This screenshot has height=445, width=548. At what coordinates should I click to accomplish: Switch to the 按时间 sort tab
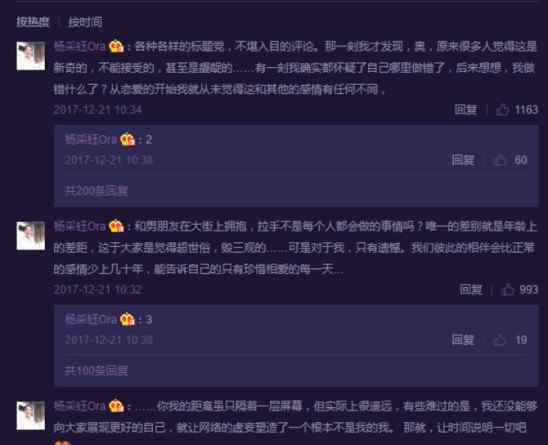click(85, 22)
